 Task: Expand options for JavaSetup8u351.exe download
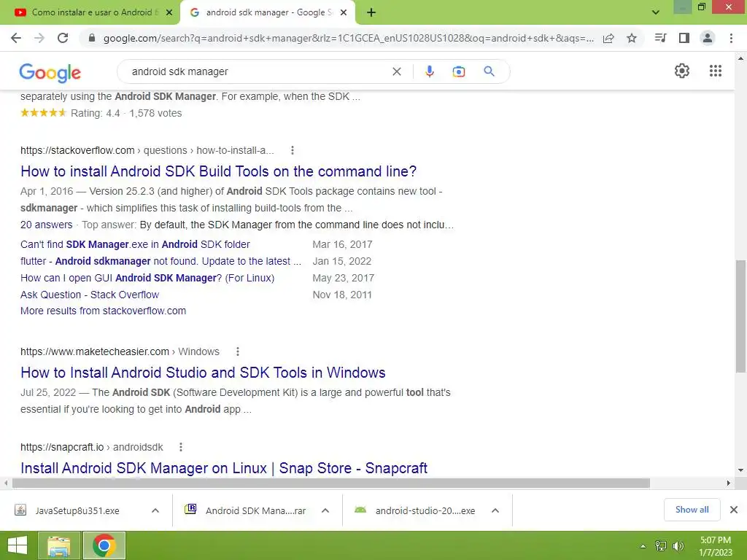coord(155,510)
